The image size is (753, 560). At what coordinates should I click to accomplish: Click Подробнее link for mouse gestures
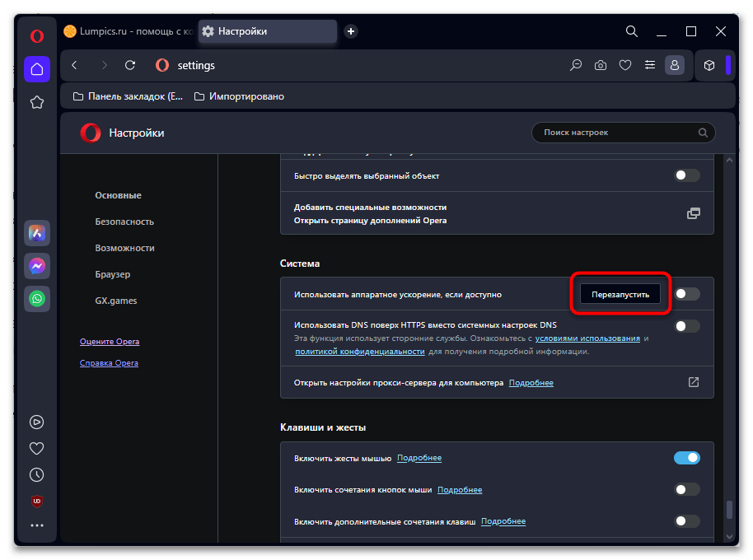(x=419, y=458)
